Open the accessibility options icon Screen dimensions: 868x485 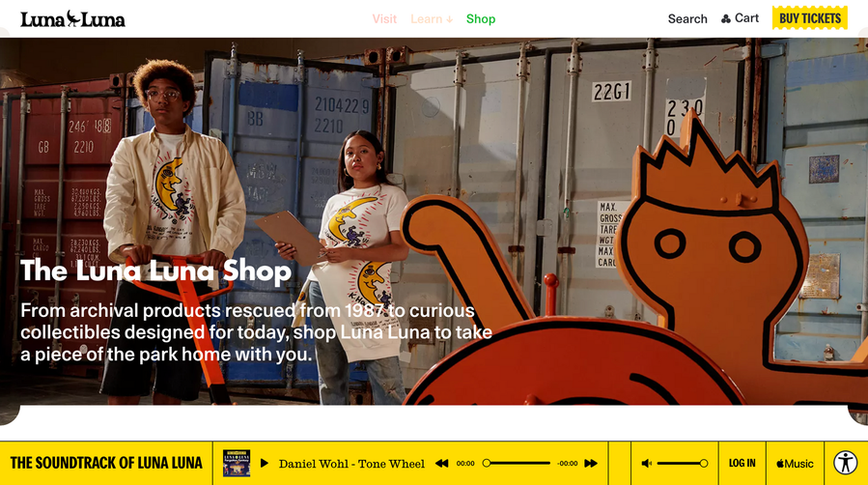coord(846,463)
